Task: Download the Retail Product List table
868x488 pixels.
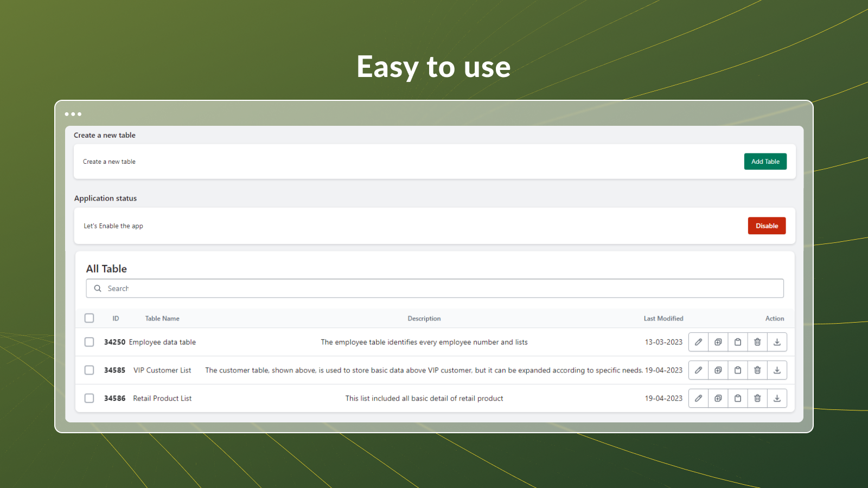Action: (x=777, y=399)
